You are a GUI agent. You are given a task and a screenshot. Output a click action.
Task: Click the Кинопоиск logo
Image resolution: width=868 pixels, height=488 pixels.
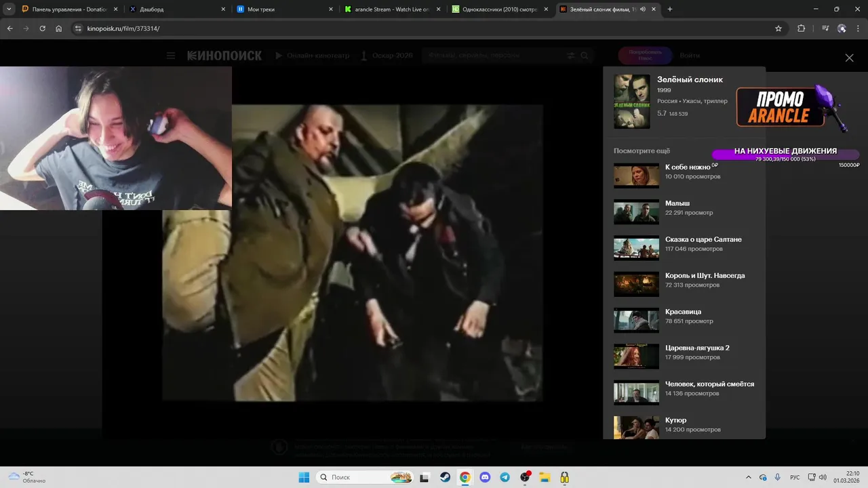[x=224, y=56]
